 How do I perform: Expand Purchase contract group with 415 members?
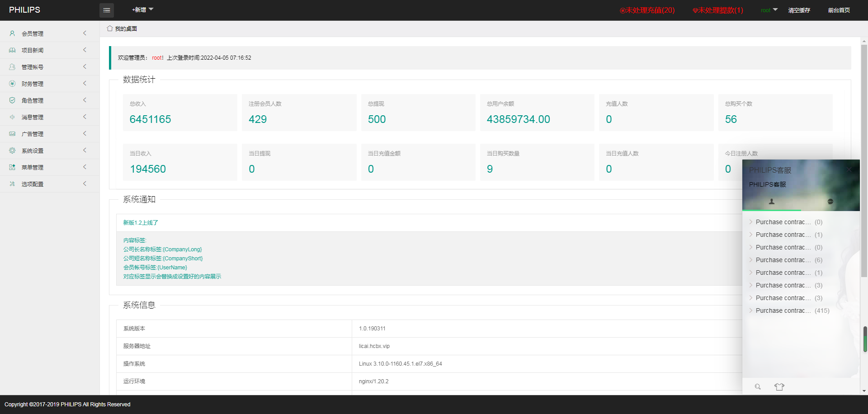pos(789,310)
